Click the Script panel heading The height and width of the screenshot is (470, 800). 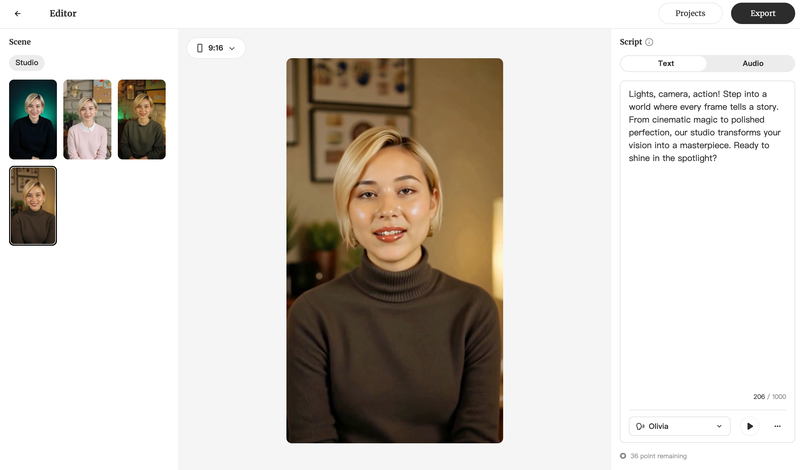(631, 42)
